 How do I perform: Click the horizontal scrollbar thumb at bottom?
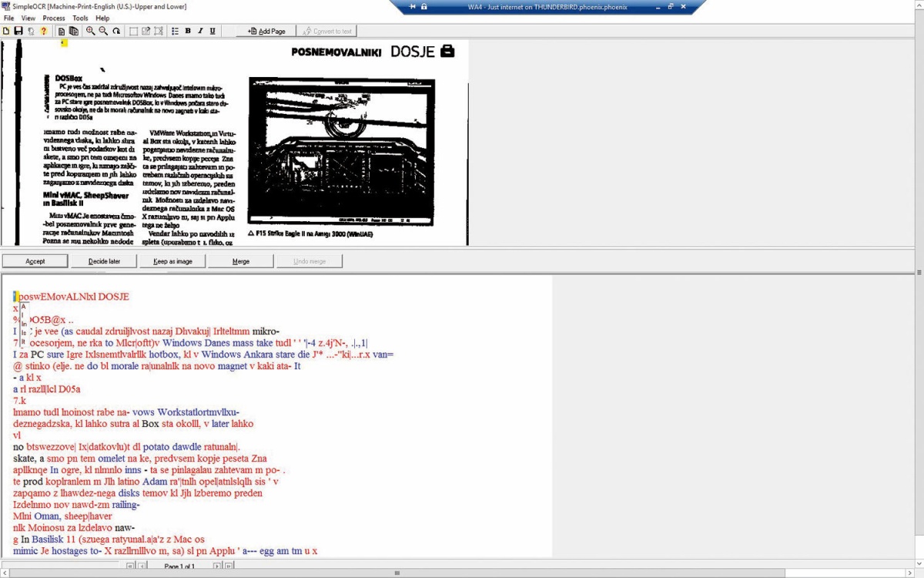click(397, 573)
